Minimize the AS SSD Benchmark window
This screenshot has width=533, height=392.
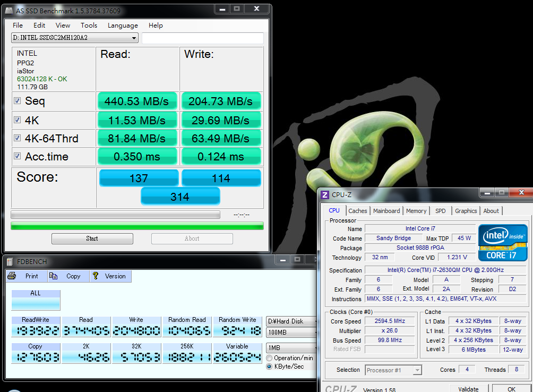point(222,9)
